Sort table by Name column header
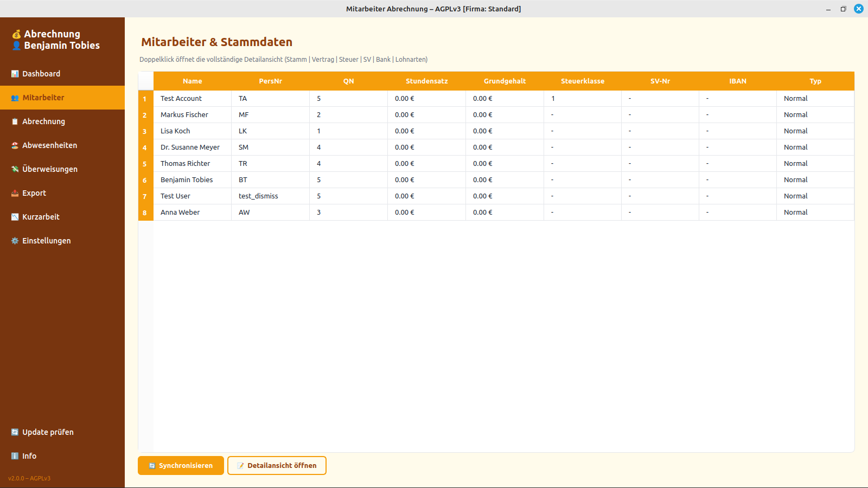The height and width of the screenshot is (488, 868). pyautogui.click(x=192, y=81)
